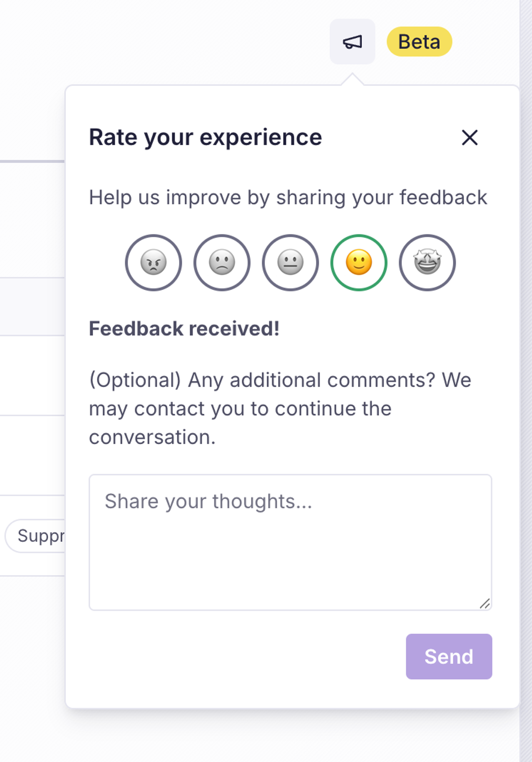
Task: Click the popover pointer arrow below megaphone
Action: [x=352, y=79]
